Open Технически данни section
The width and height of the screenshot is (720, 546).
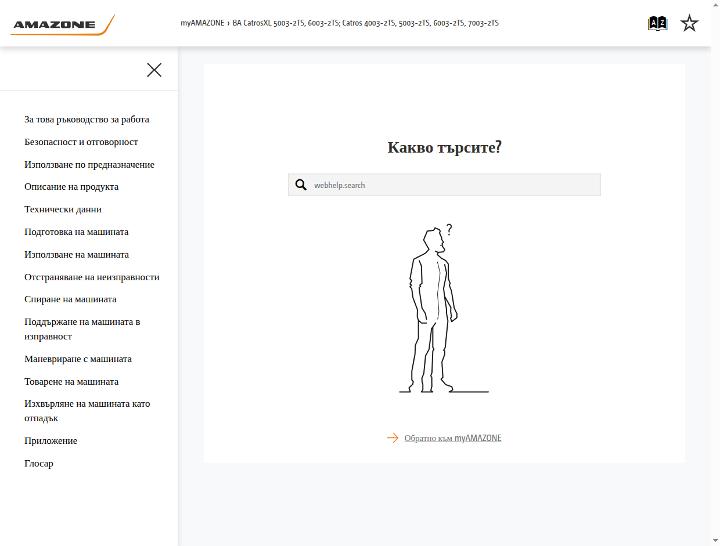[63, 209]
